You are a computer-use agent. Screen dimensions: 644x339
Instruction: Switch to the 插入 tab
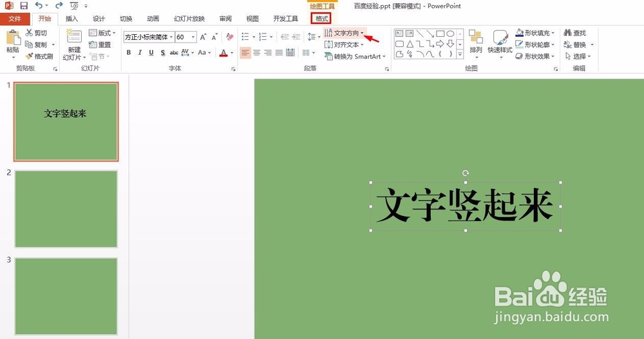point(71,19)
